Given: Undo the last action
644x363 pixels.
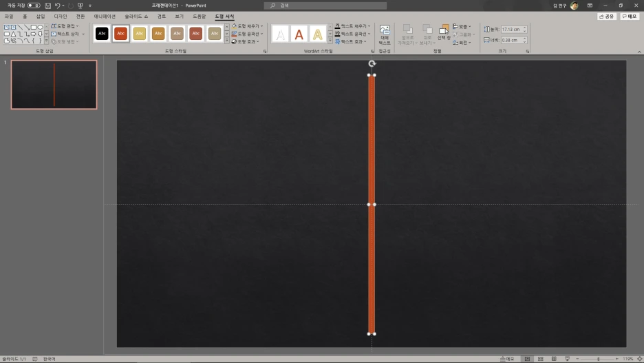Looking at the screenshot, I should coord(58,6).
